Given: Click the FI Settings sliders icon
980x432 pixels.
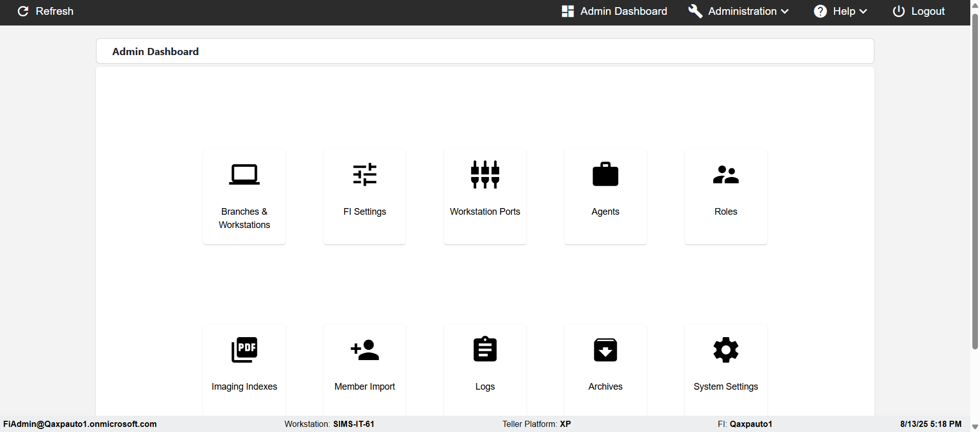Looking at the screenshot, I should pos(365,174).
